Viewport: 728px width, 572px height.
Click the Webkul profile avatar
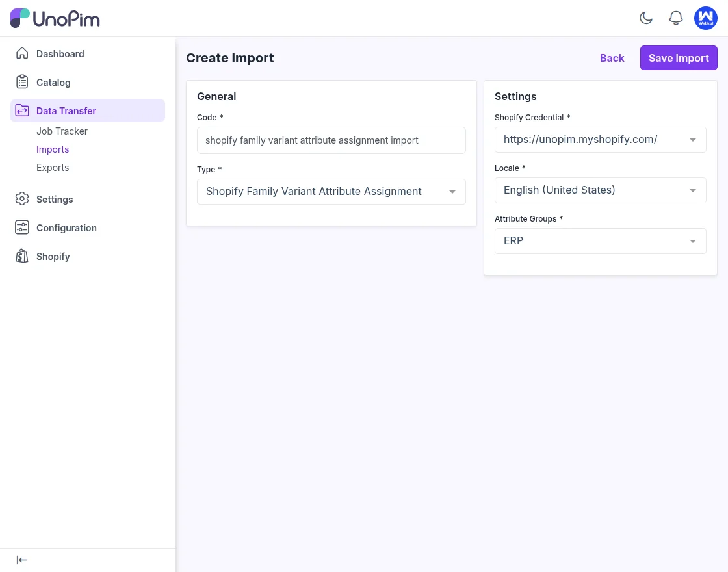click(x=706, y=18)
